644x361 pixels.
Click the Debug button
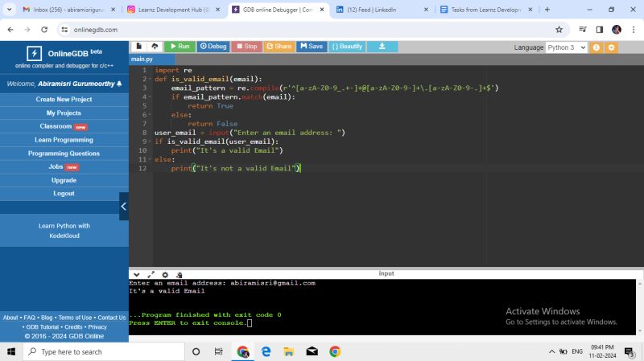pos(213,47)
